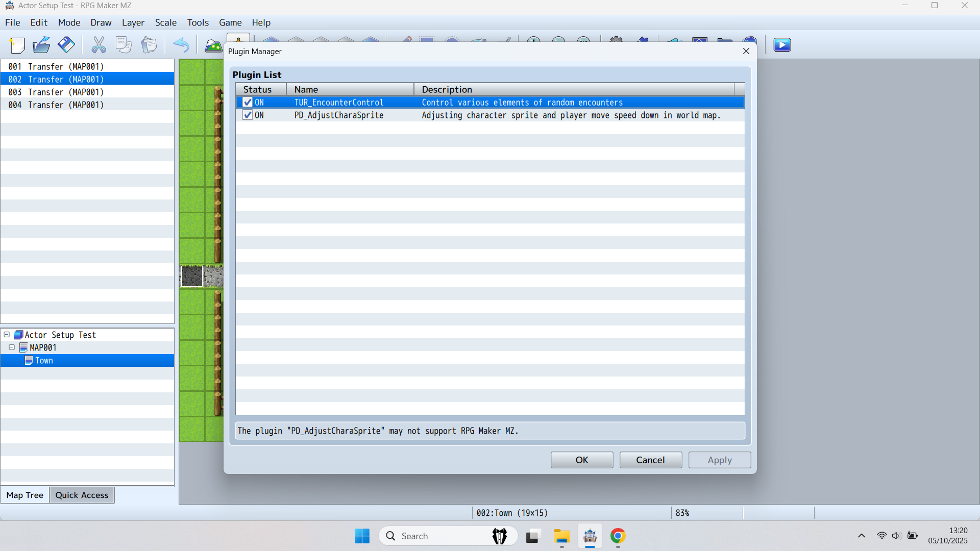Open File Explorer from the taskbar
The width and height of the screenshot is (980, 551).
pos(561,536)
